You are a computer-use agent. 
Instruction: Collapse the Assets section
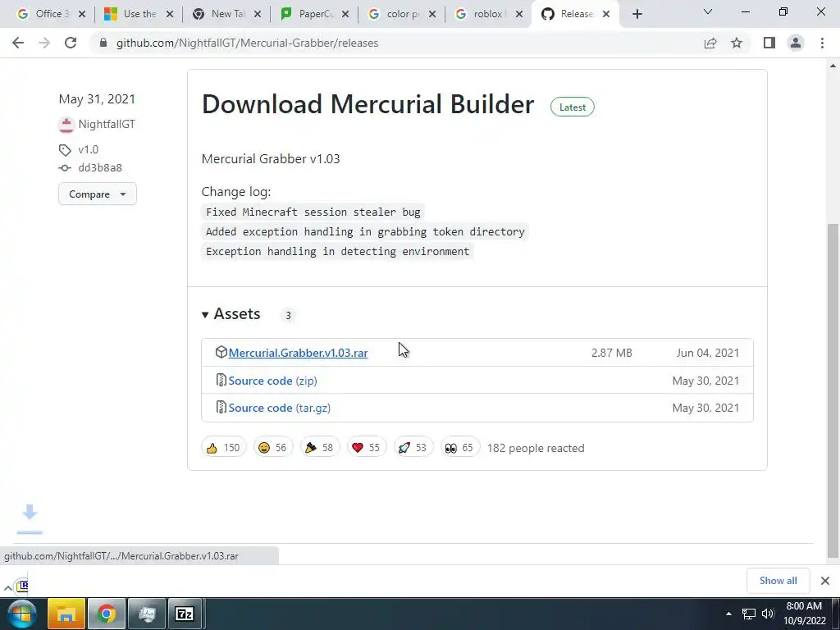point(231,314)
